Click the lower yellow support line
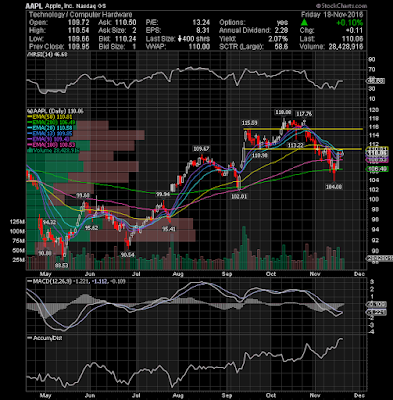The height and width of the screenshot is (400, 393). [x=303, y=149]
